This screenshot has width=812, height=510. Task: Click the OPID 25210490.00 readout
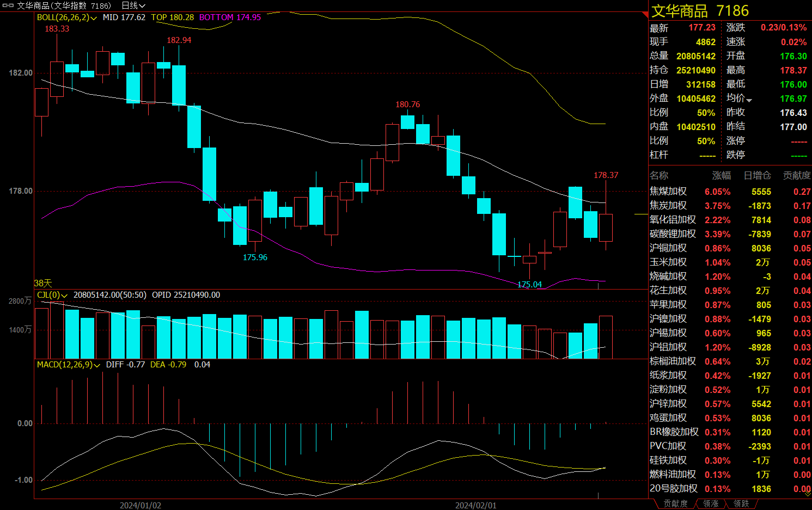[186, 295]
